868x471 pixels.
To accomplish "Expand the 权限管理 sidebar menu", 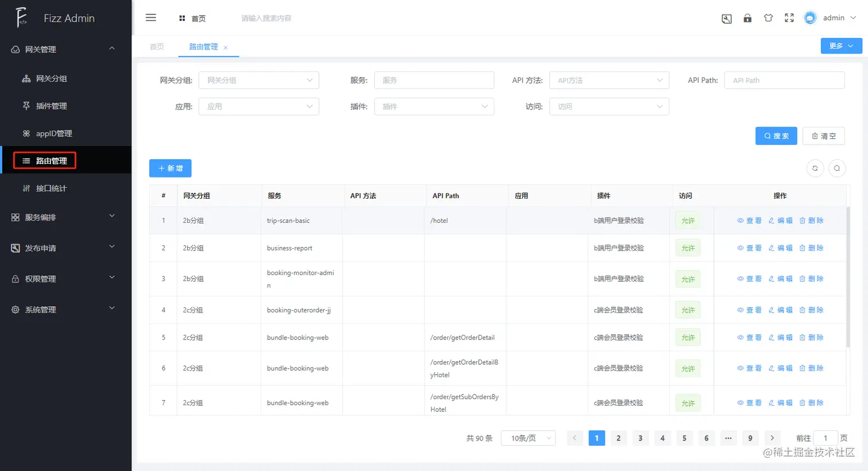I will 65,279.
